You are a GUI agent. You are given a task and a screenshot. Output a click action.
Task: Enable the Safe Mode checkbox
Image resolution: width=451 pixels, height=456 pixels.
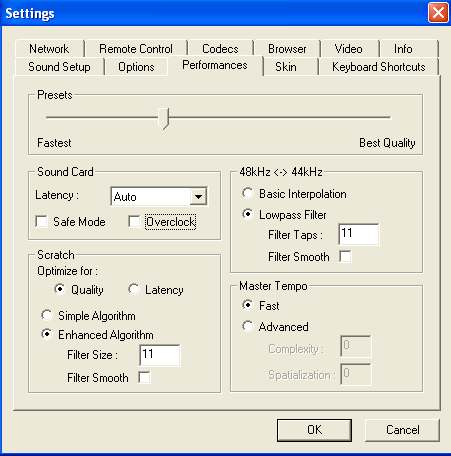click(x=41, y=221)
